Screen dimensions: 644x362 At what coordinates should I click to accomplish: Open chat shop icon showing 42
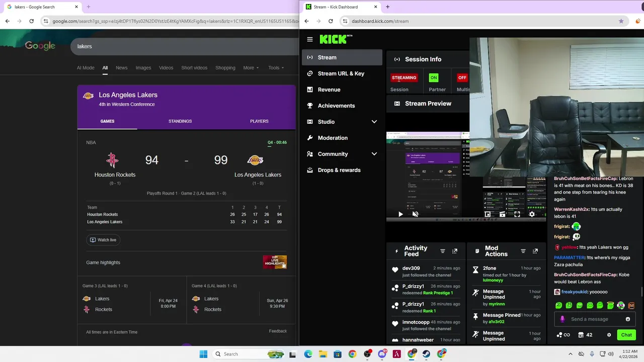[x=585, y=335]
